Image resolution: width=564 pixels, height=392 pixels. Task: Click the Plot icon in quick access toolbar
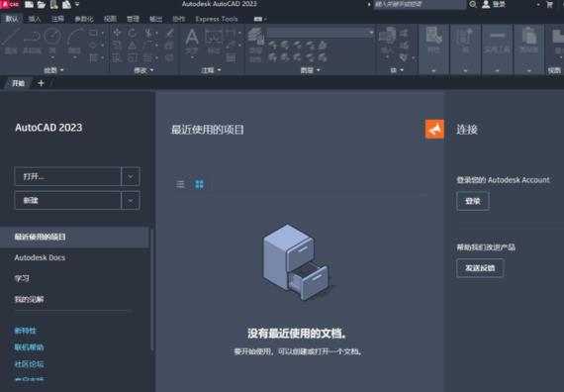coord(66,5)
